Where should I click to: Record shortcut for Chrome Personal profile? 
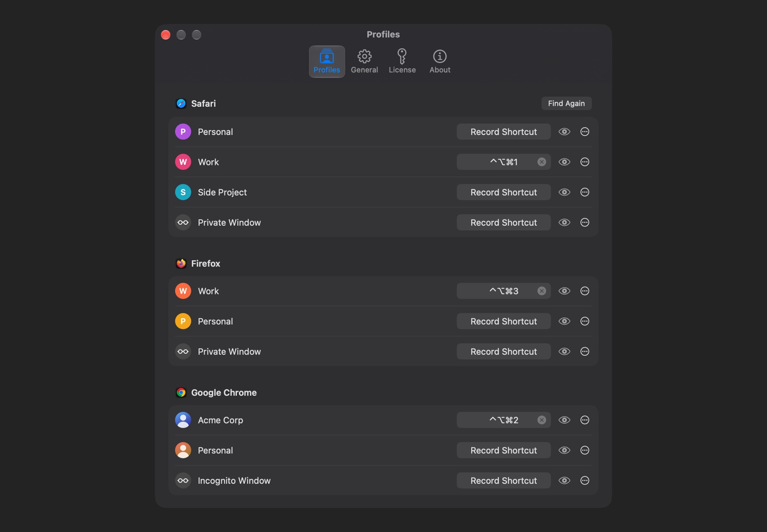[x=504, y=450]
